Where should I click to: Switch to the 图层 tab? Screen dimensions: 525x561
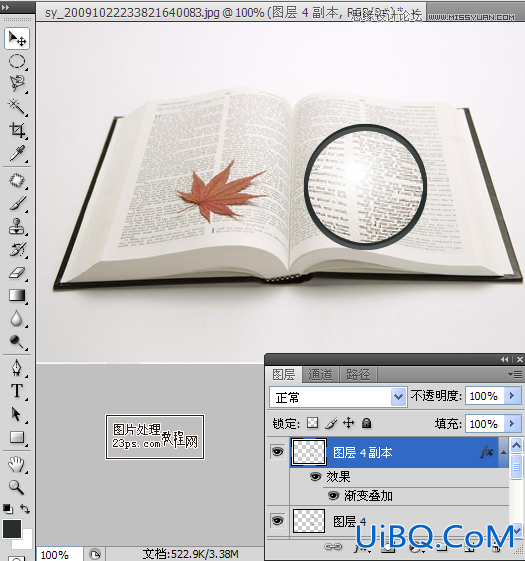click(284, 375)
